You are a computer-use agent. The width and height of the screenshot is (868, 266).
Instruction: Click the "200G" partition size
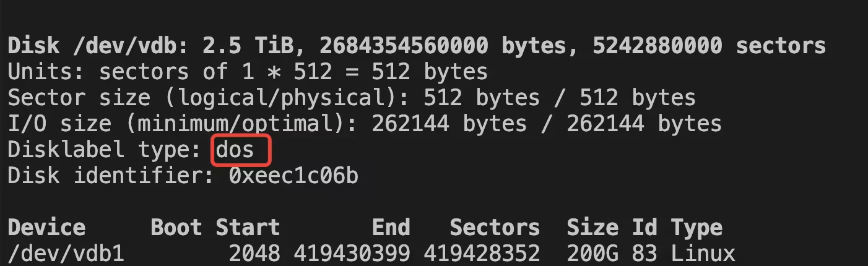click(592, 254)
